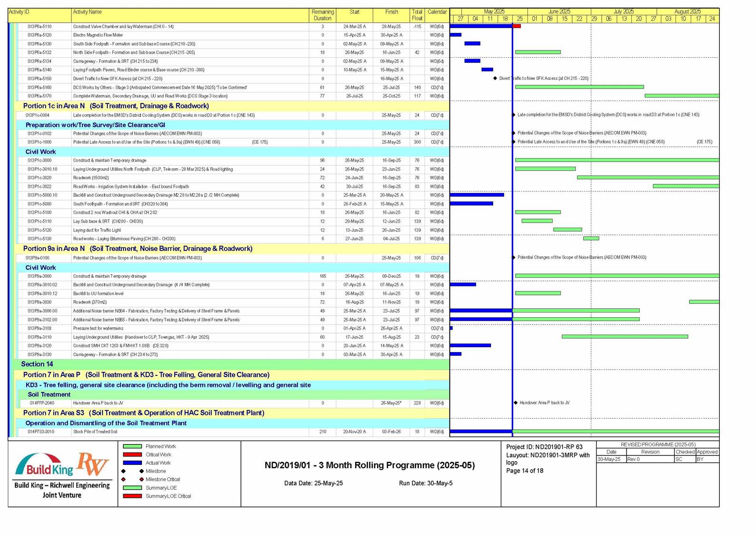The image size is (756, 535).
Task: Click the green planned bar for S13P1c-5130
Action: click(591, 238)
